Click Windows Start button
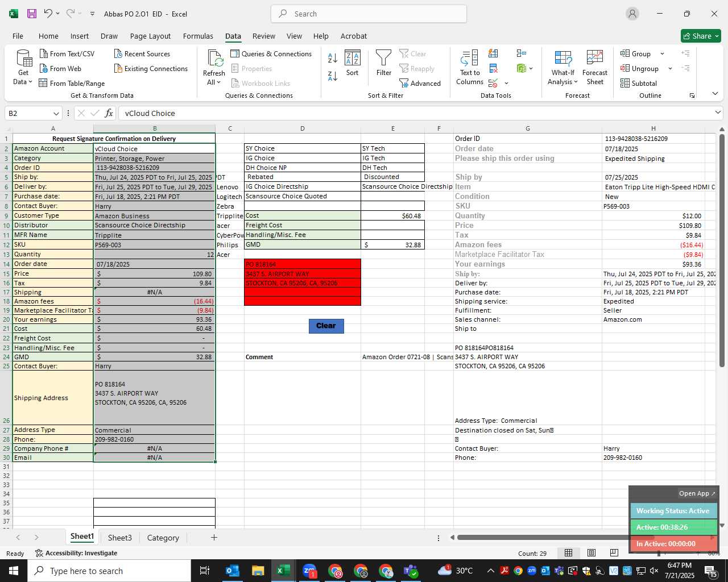This screenshot has width=728, height=582. point(14,571)
